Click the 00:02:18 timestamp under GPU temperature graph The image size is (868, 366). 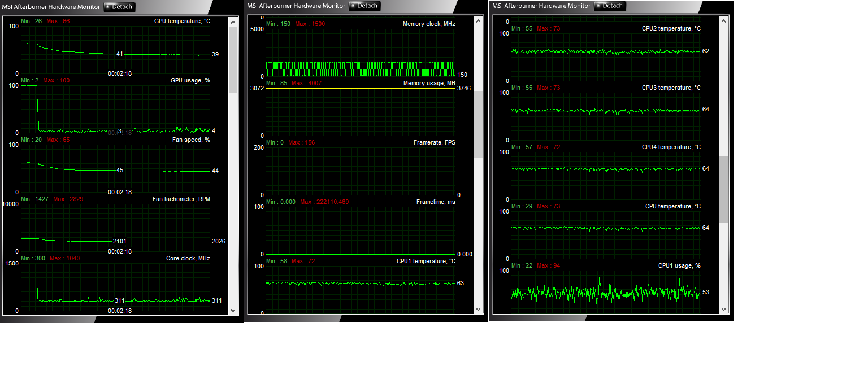(120, 73)
